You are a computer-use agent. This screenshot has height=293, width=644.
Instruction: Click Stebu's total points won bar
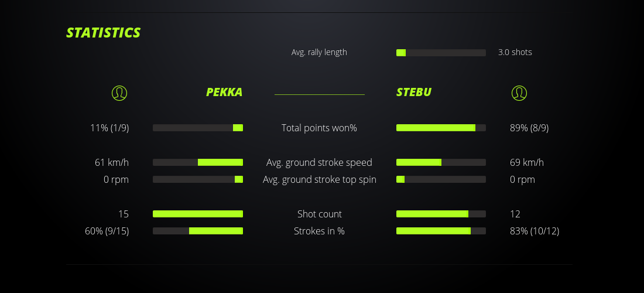(x=441, y=128)
